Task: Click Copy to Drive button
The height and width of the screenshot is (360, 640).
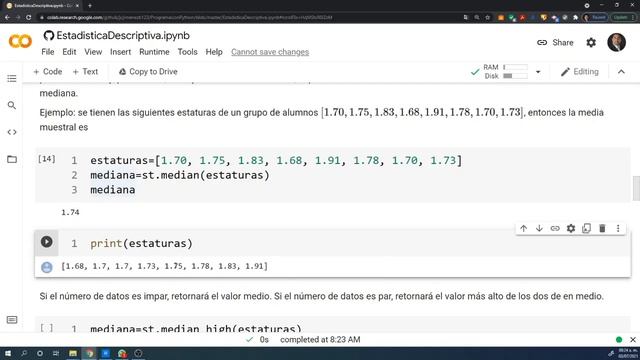Action: click(x=148, y=71)
